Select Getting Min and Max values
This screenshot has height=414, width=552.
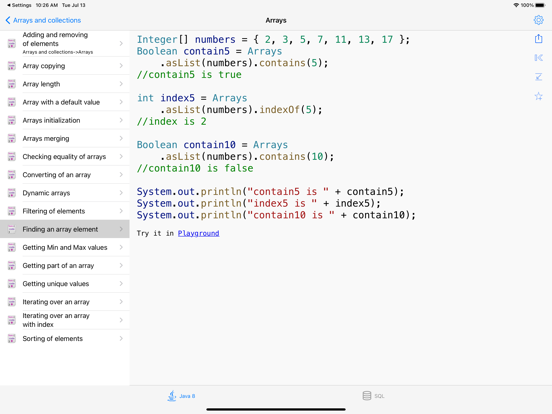tap(65, 247)
